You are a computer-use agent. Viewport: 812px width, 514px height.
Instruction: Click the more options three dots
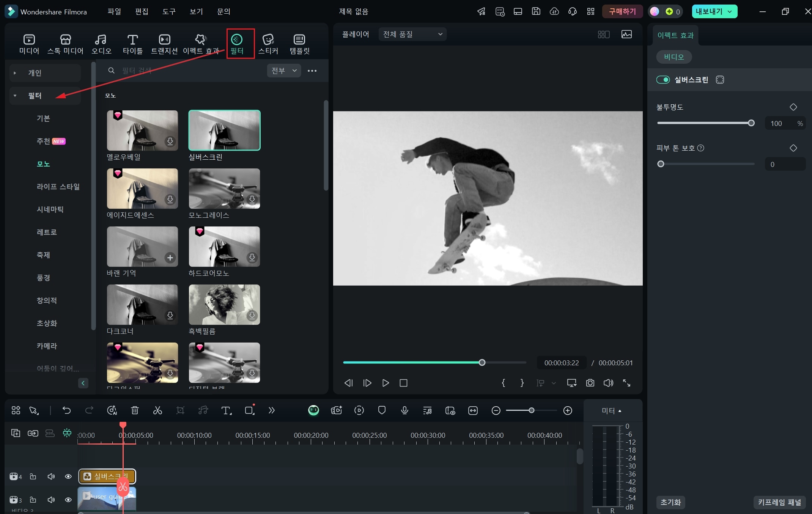pyautogui.click(x=312, y=71)
